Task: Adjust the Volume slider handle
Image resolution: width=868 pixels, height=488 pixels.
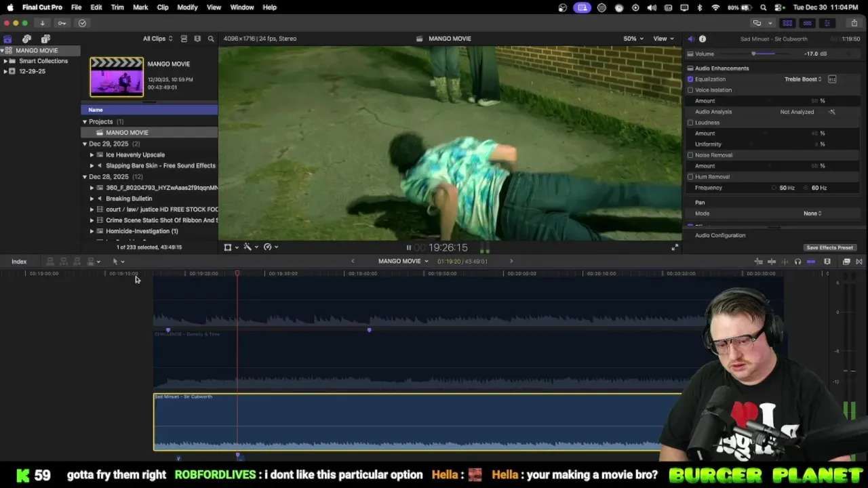Action: (753, 54)
